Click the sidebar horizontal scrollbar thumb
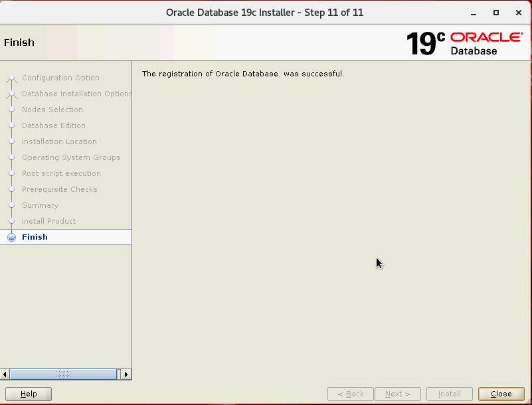 click(x=63, y=374)
